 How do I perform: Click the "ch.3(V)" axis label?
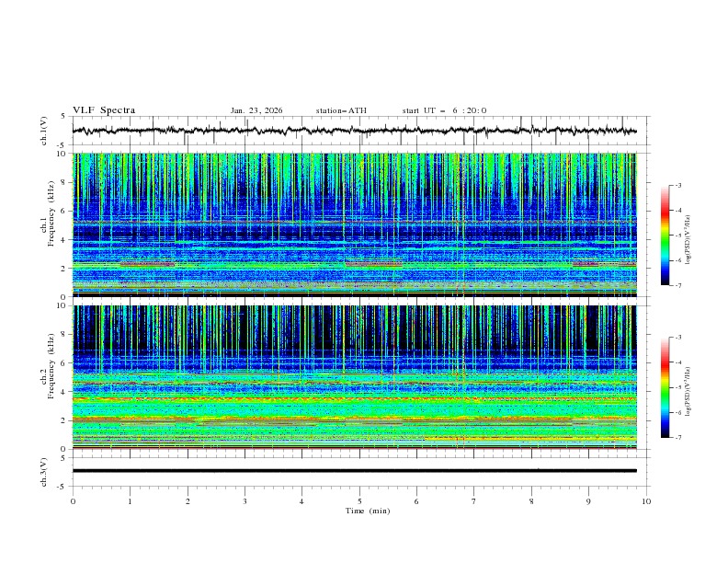44,472
